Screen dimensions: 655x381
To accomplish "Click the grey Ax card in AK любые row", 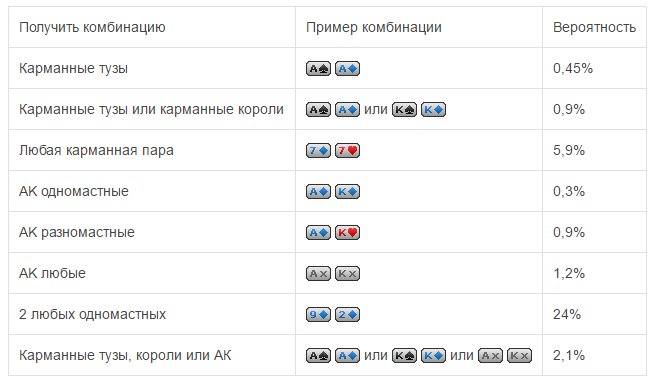I will [318, 274].
